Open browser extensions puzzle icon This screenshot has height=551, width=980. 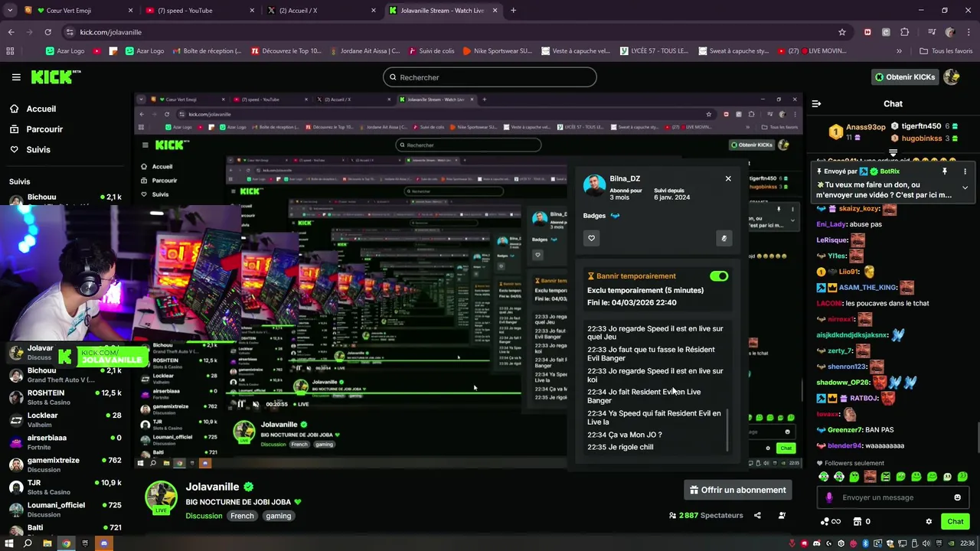905,32
